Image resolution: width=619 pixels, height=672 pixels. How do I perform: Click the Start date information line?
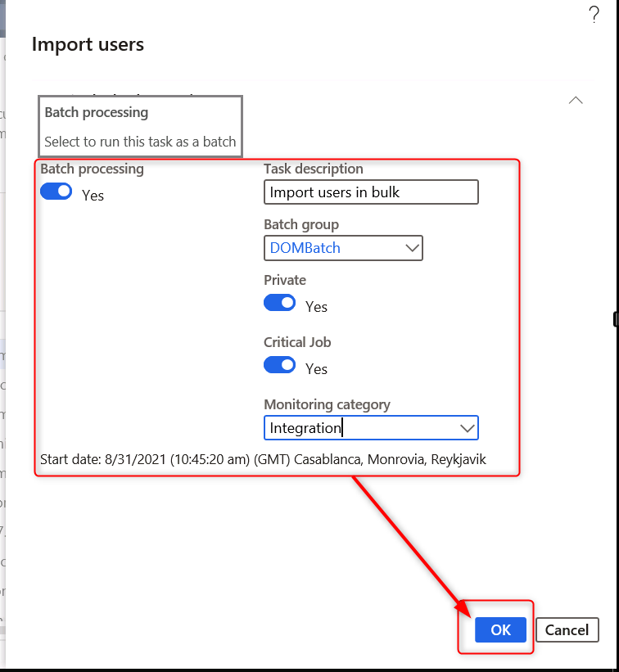[263, 459]
